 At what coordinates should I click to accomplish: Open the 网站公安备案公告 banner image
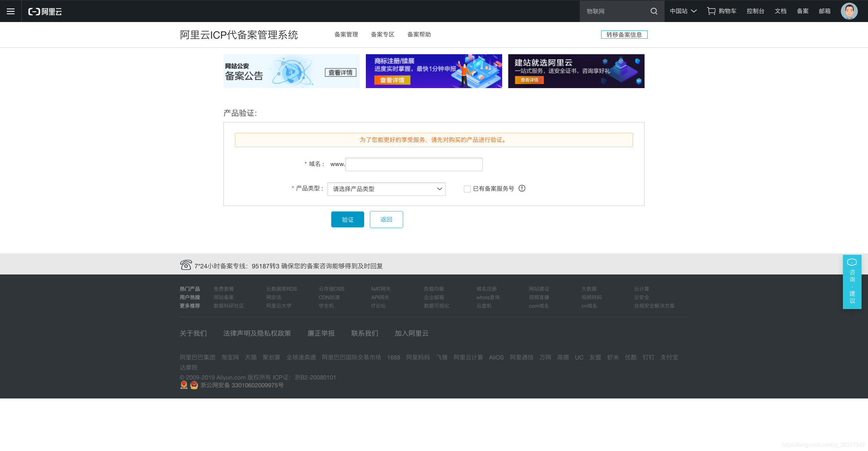point(291,71)
